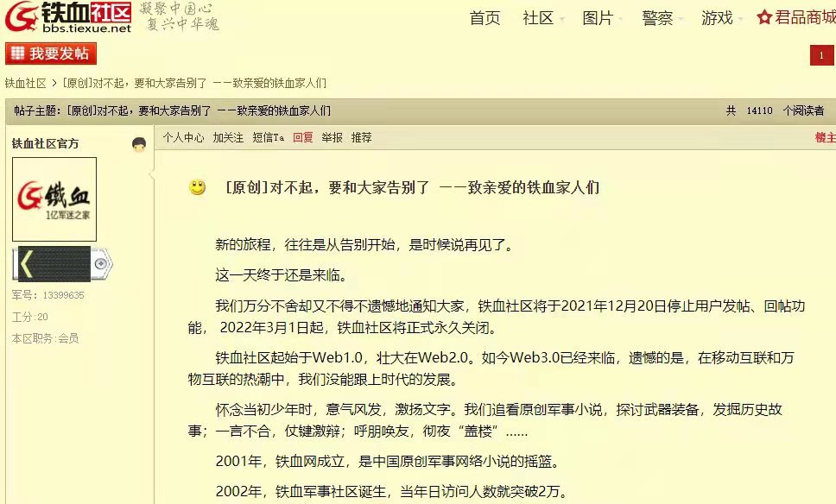Open the 铁血 profile picture thumbnail
Screen dimensions: 836x504
(x=54, y=199)
